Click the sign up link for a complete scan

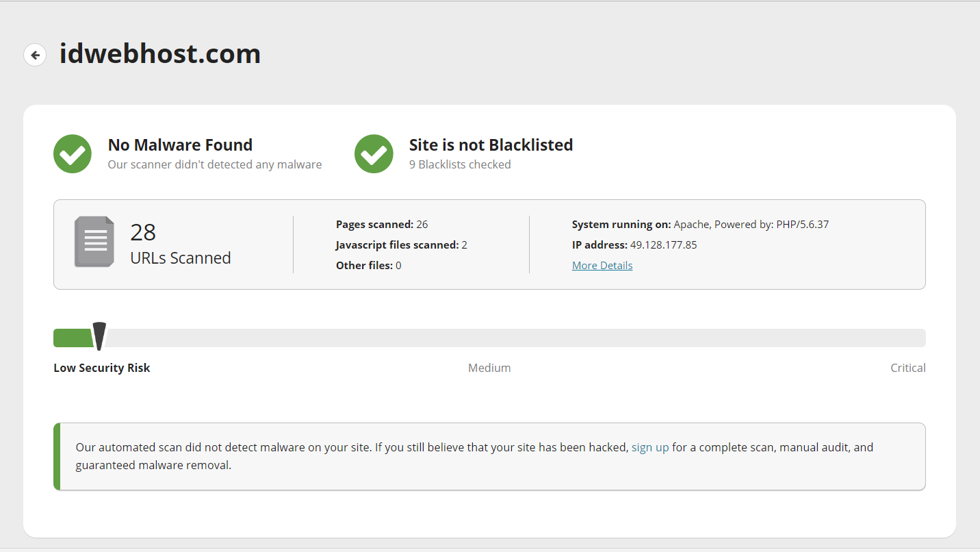(x=650, y=447)
